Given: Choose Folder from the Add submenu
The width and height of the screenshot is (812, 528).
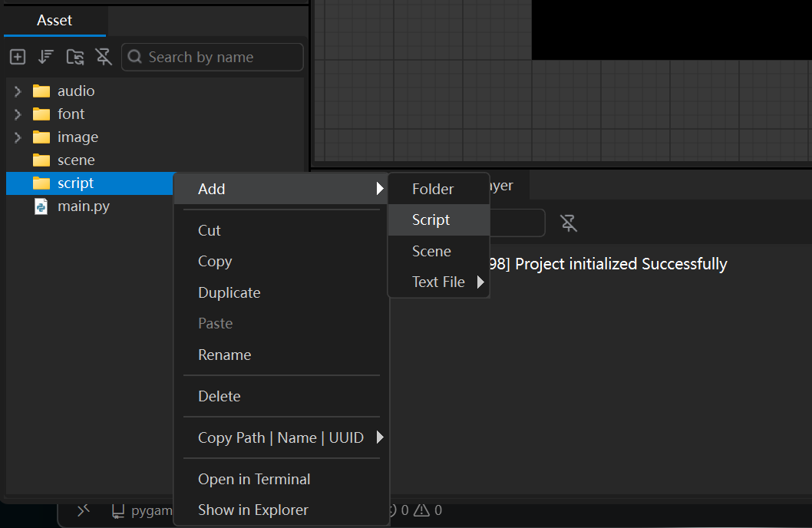Looking at the screenshot, I should [439, 189].
